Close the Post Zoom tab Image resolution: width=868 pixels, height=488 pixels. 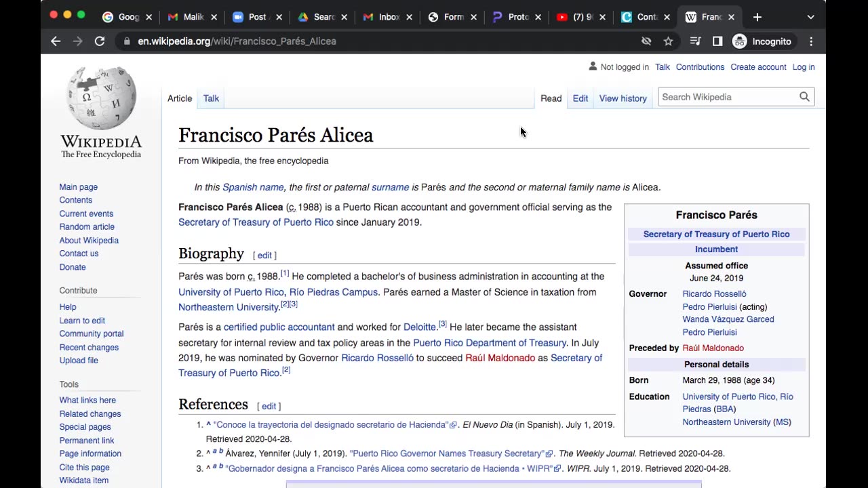(x=279, y=17)
